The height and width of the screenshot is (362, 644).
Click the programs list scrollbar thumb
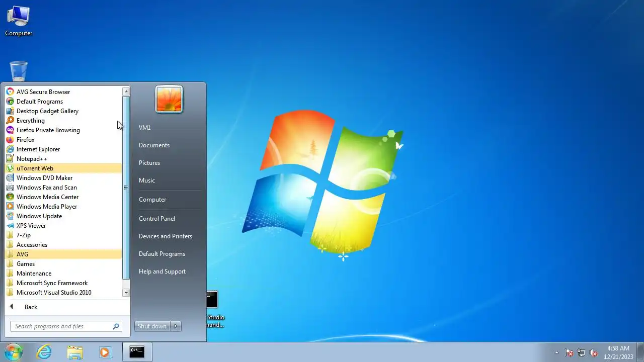pos(126,188)
